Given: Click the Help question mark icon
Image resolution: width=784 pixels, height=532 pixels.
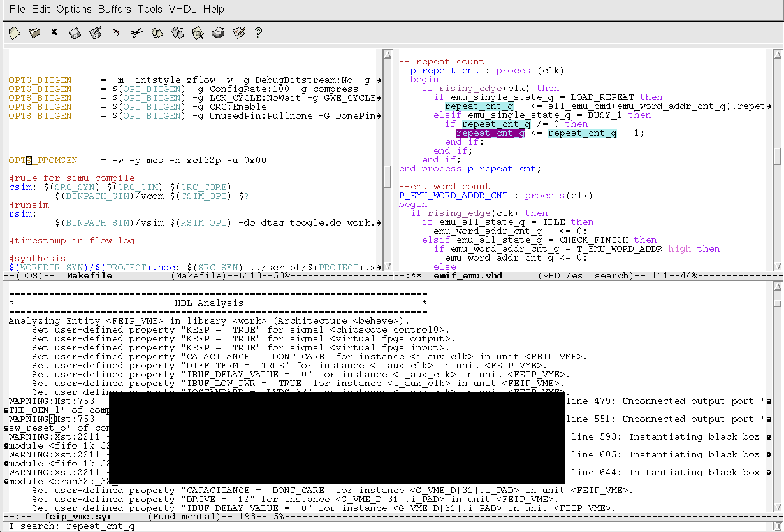Looking at the screenshot, I should click(258, 32).
